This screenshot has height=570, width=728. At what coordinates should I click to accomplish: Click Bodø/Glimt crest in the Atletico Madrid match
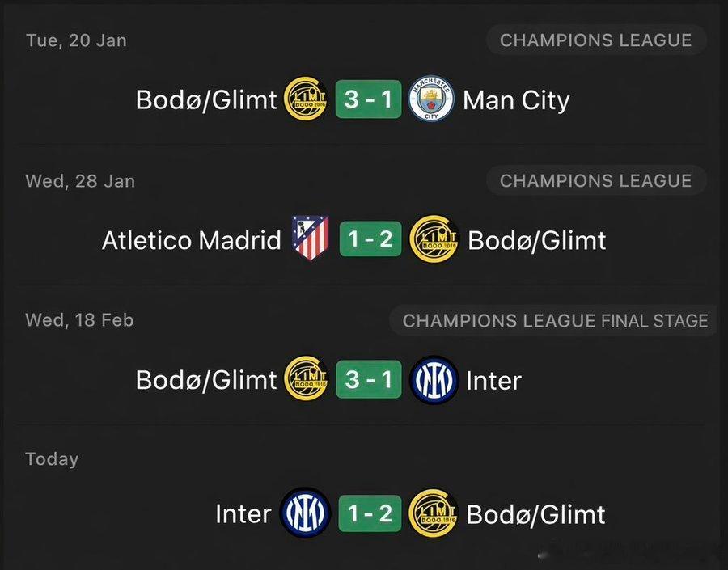[x=434, y=239]
